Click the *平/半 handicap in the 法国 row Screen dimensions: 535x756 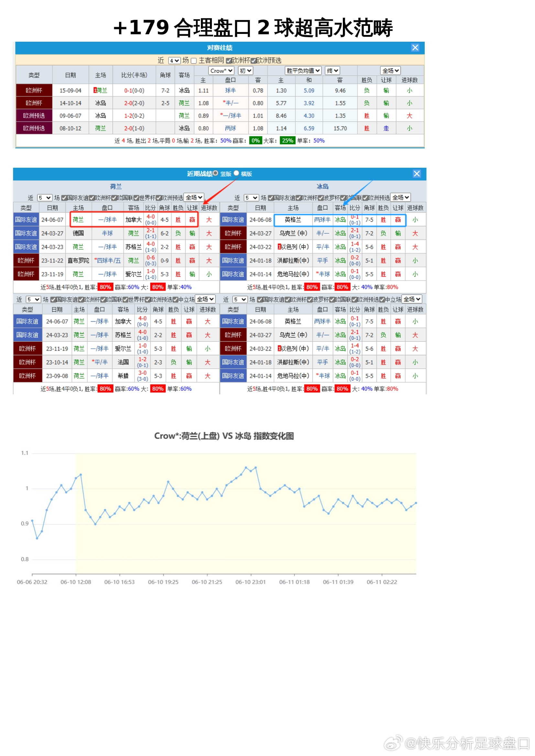[100, 362]
